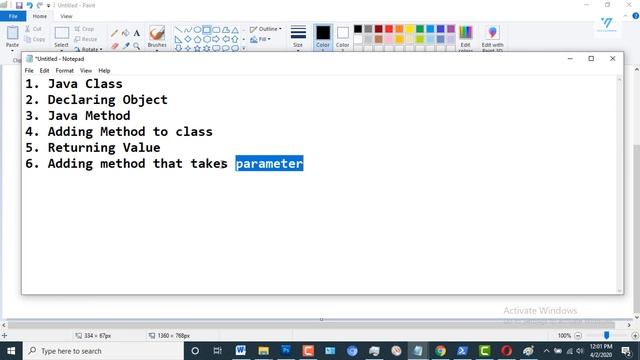640x360 pixels.
Task: Pick the yellow color swatch
Action: 409,29
